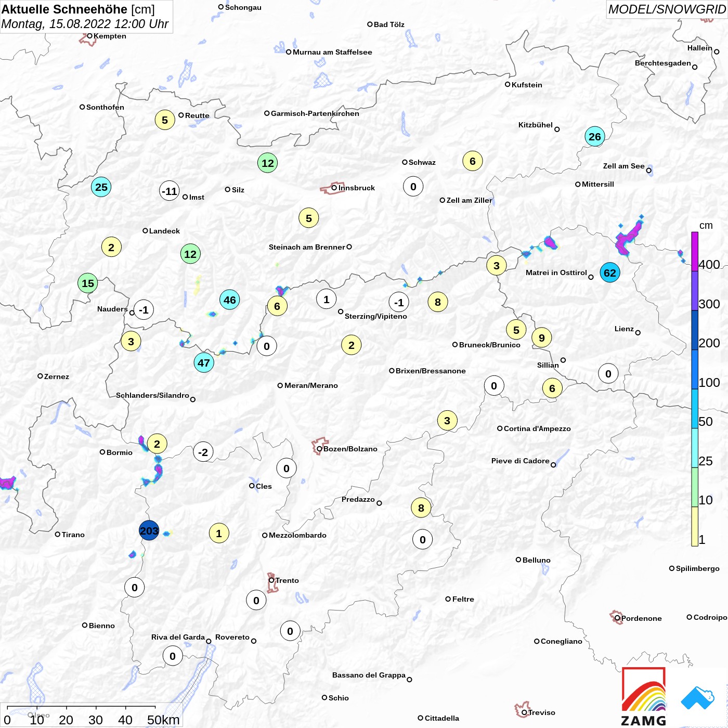Screen dimensions: 728x728
Task: Click the Brixen/Bressanone label
Action: pyautogui.click(x=431, y=371)
